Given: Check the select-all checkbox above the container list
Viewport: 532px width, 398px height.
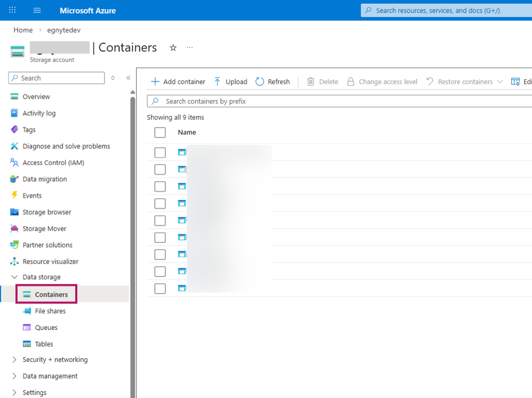Looking at the screenshot, I should pos(160,132).
